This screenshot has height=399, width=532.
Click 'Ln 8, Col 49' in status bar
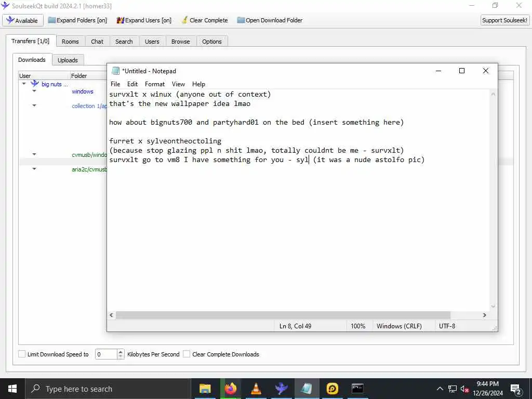(295, 326)
